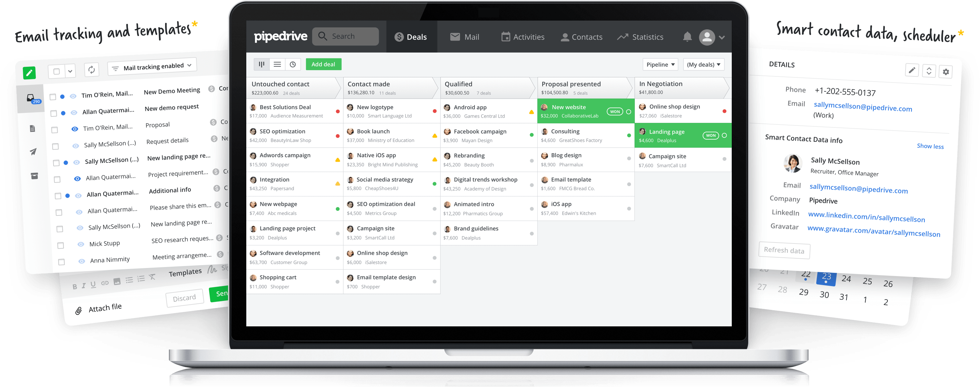Open the Templates dropdown in editor

[x=185, y=273]
